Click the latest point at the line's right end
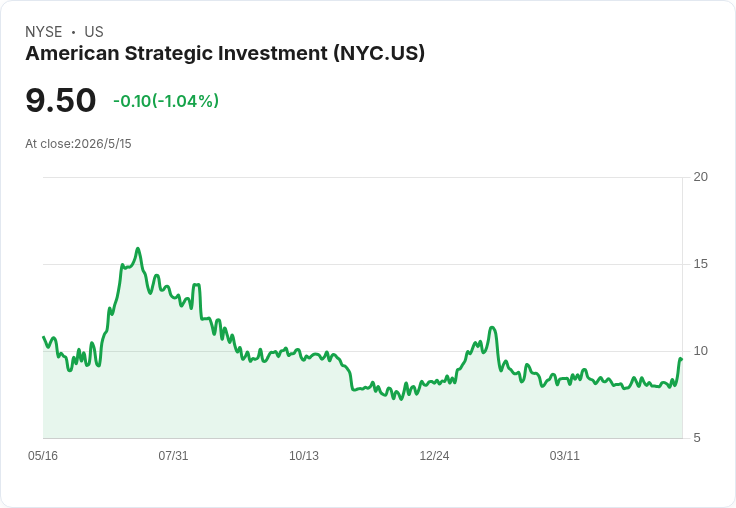 pyautogui.click(x=681, y=359)
